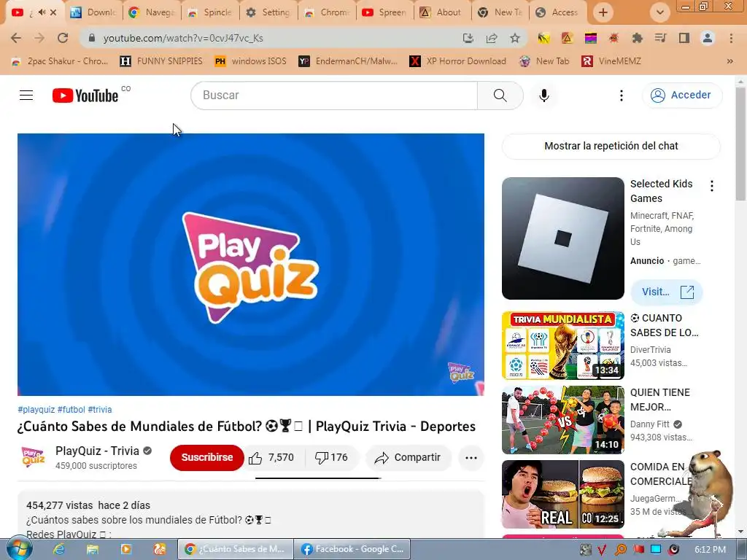Screen dimensions: 747x560
Task: Switch to Facebook Chrome taskbar window
Action: click(352, 549)
